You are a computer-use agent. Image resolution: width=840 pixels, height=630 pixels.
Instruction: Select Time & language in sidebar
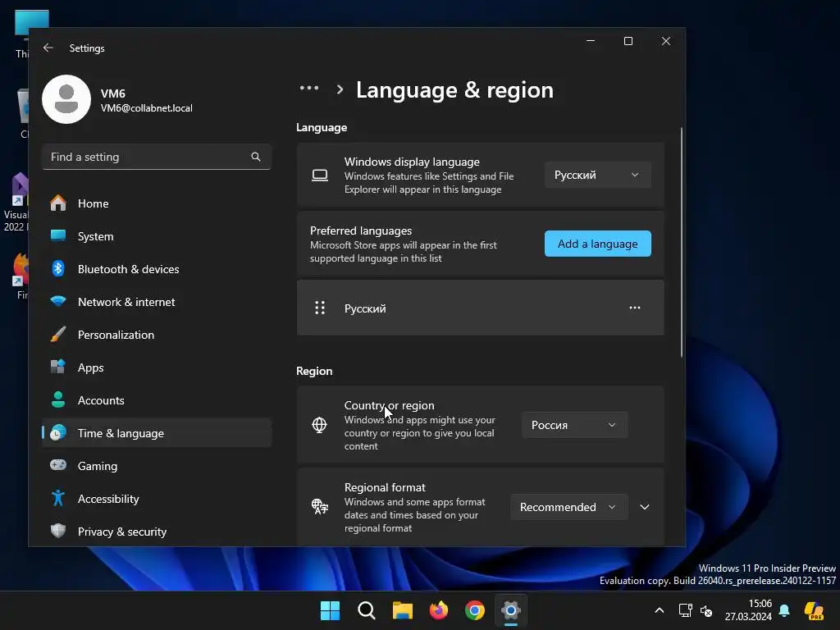click(x=157, y=432)
